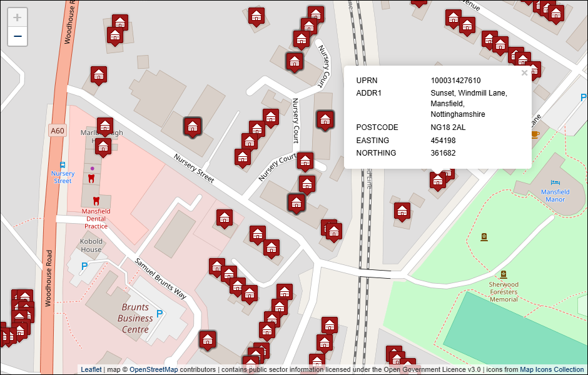This screenshot has height=375, width=588.
Task: Click the parking icon below Kobold House
Action: [84, 266]
